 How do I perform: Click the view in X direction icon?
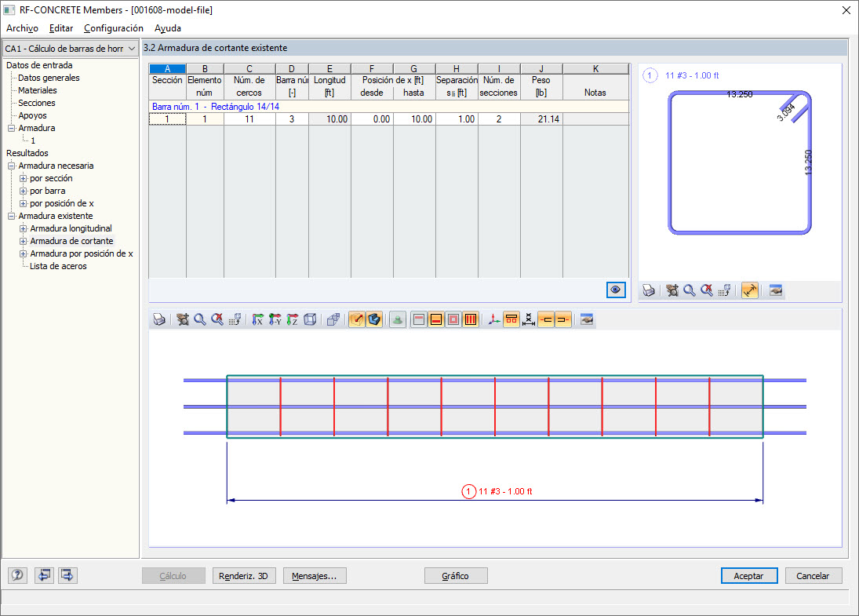(257, 319)
